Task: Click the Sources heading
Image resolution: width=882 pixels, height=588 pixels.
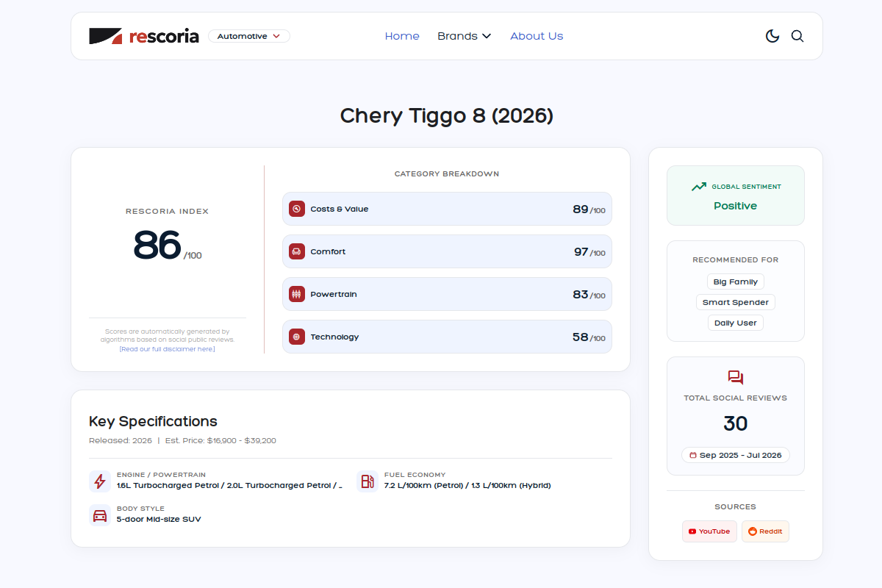Action: click(x=736, y=506)
